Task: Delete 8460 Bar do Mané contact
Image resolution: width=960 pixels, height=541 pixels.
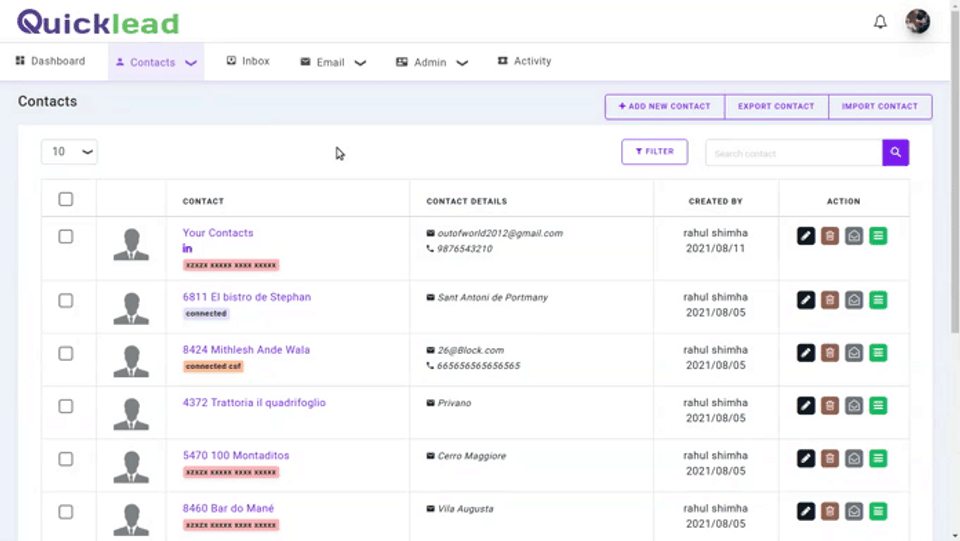Action: [830, 511]
